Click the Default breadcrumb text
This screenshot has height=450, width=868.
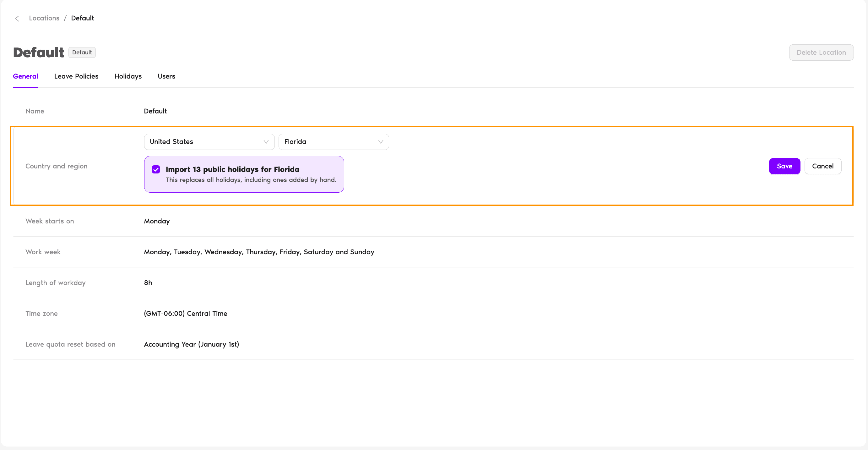tap(83, 18)
